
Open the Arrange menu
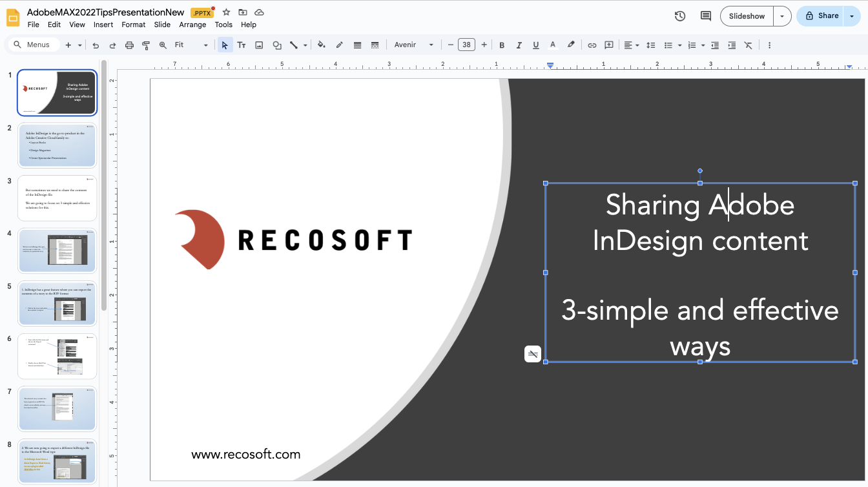pyautogui.click(x=192, y=24)
